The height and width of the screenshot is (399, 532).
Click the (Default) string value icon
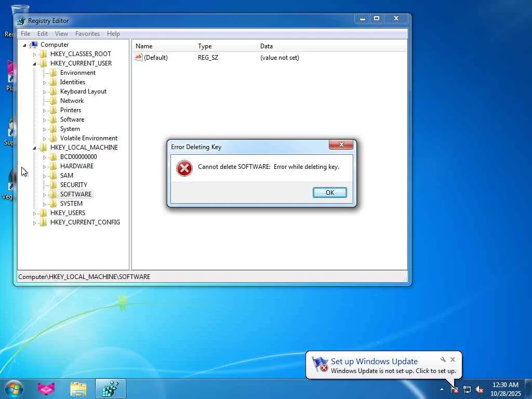[x=138, y=57]
